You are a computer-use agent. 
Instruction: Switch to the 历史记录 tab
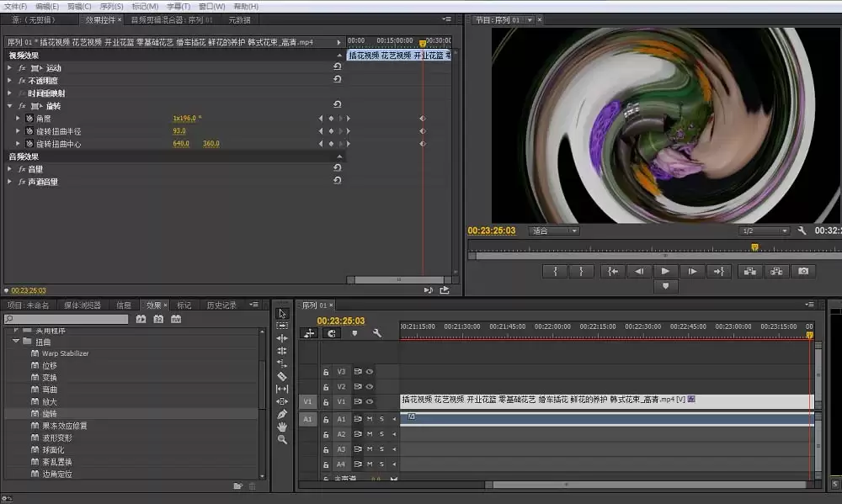[x=221, y=305]
